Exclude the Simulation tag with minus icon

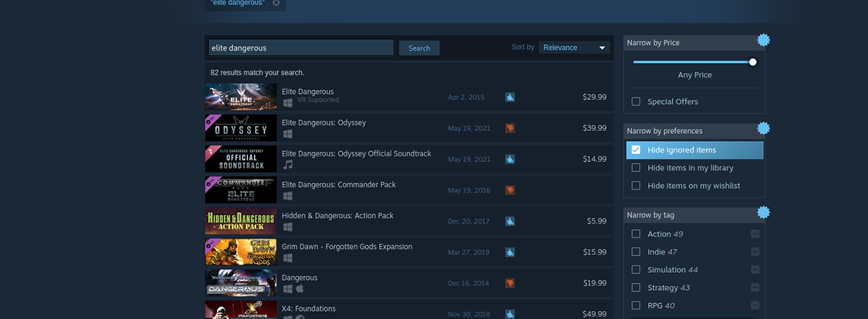click(754, 270)
